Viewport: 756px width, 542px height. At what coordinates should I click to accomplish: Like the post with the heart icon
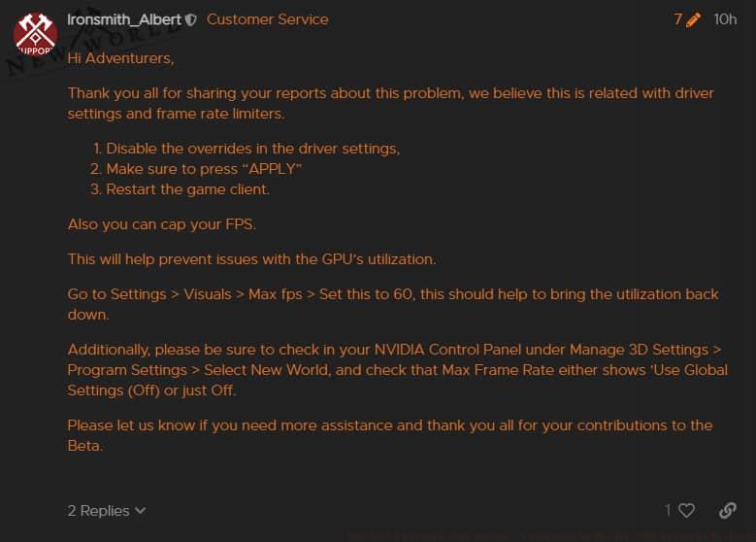[x=686, y=510]
